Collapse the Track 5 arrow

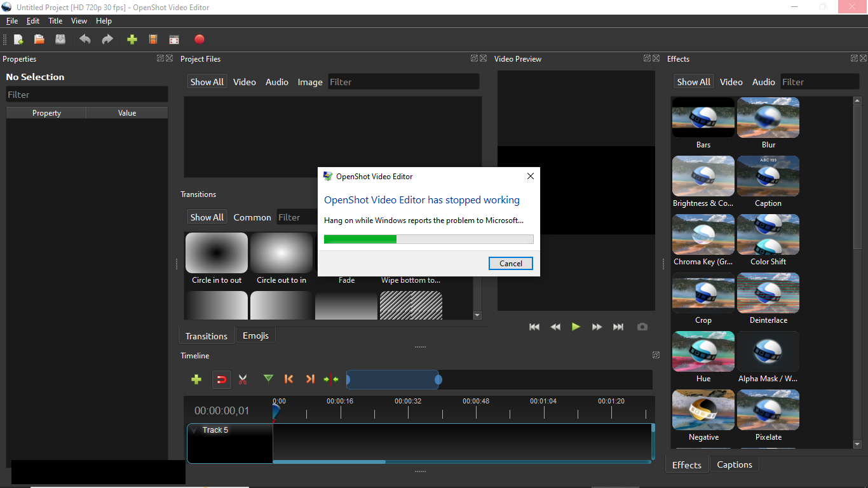click(x=194, y=430)
